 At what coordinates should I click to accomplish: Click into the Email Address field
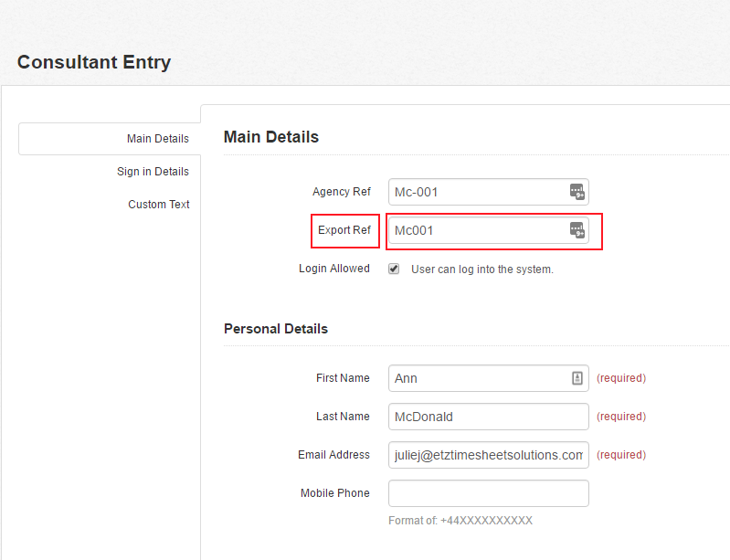click(489, 455)
